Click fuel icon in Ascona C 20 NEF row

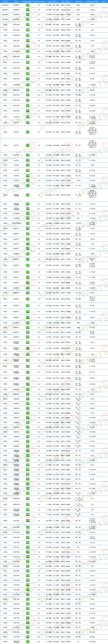(28, 111)
